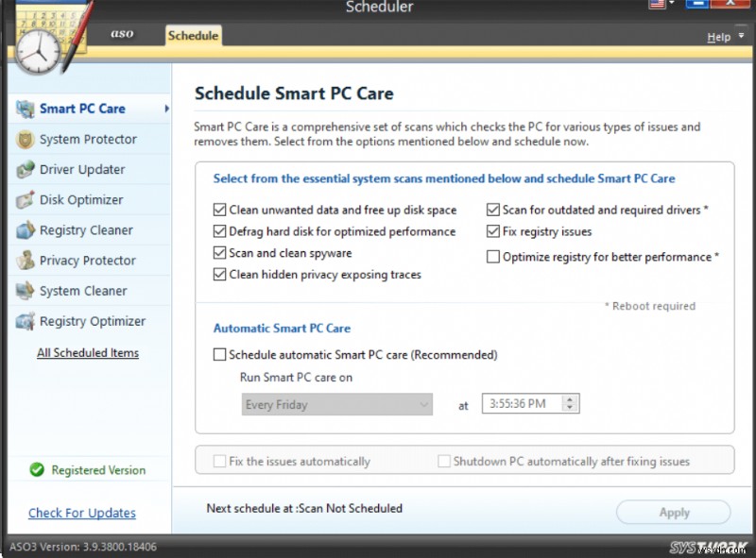
Task: Click the Driver Updater icon
Action: [x=26, y=170]
